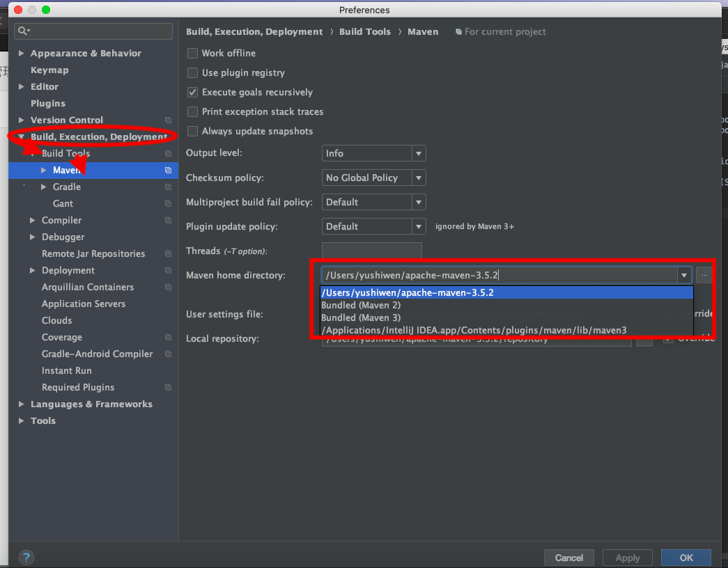Open Output level dropdown showing Info
Viewport: 728px width, 568px height.
(x=373, y=153)
